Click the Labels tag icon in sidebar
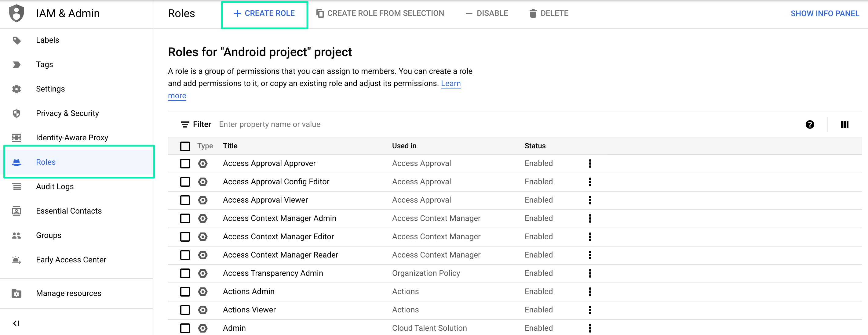This screenshot has height=335, width=868. tap(16, 40)
